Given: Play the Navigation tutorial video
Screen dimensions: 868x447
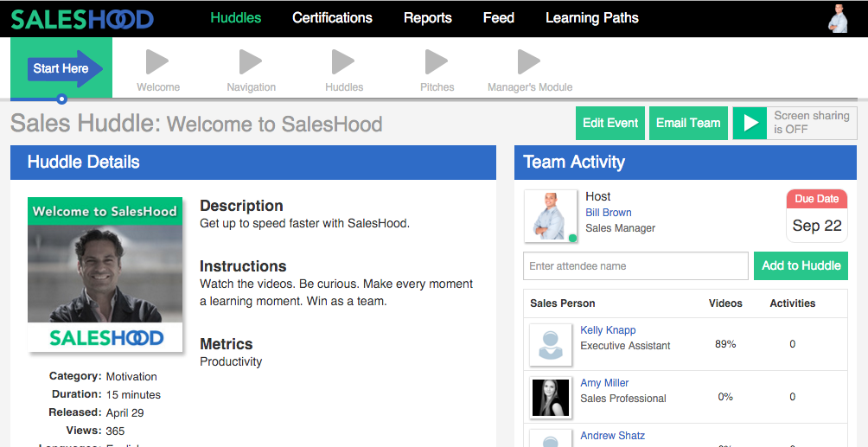Looking at the screenshot, I should click(x=251, y=61).
